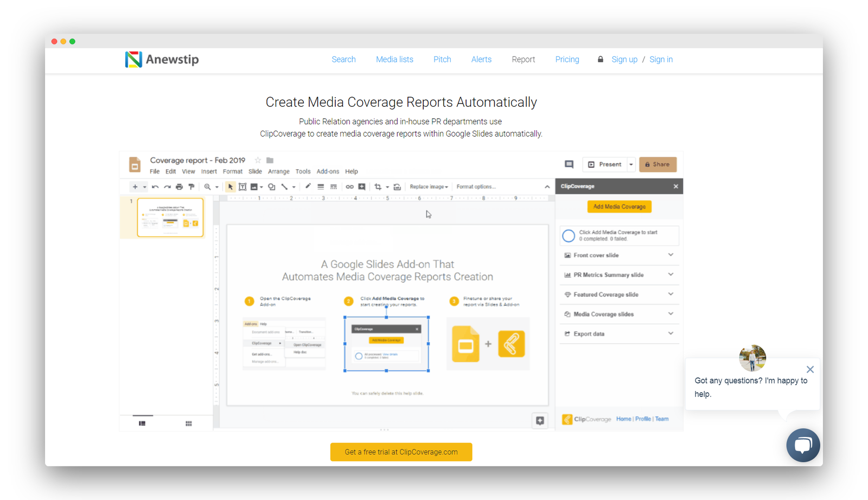This screenshot has width=868, height=500.
Task: Switch to filmstrip view
Action: [x=142, y=424]
